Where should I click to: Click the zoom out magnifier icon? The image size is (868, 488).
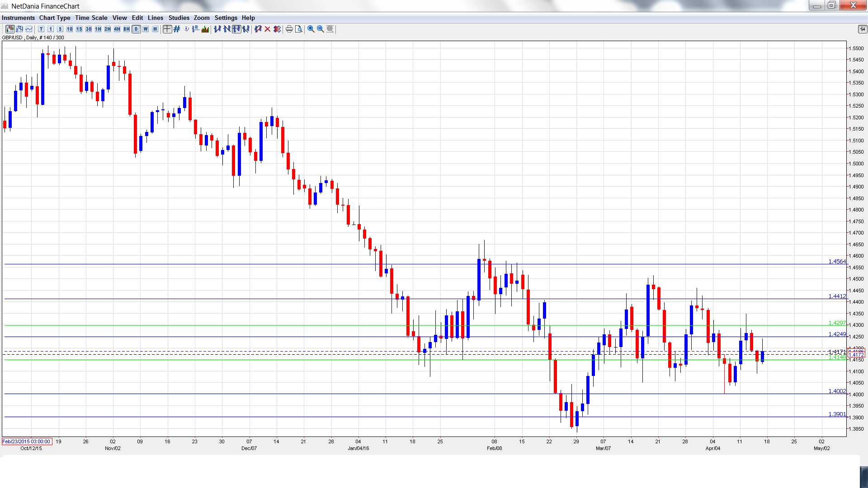321,29
